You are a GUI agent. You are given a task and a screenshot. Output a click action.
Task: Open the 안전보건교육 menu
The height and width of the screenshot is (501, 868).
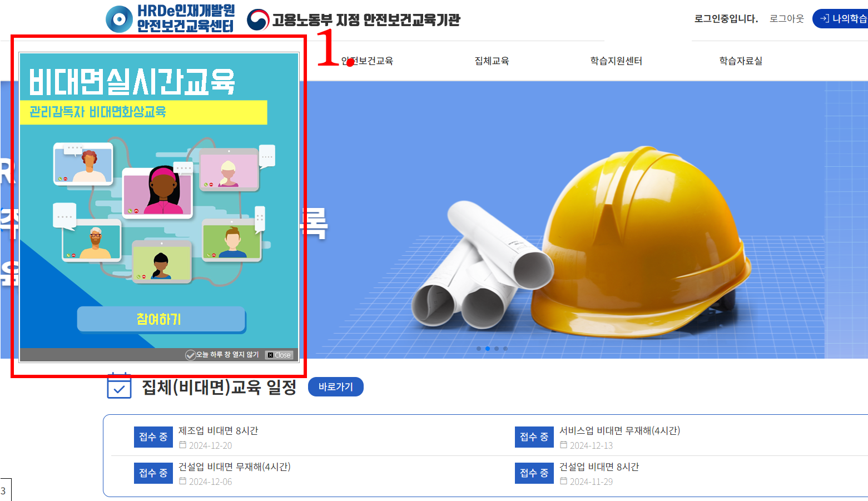point(367,61)
